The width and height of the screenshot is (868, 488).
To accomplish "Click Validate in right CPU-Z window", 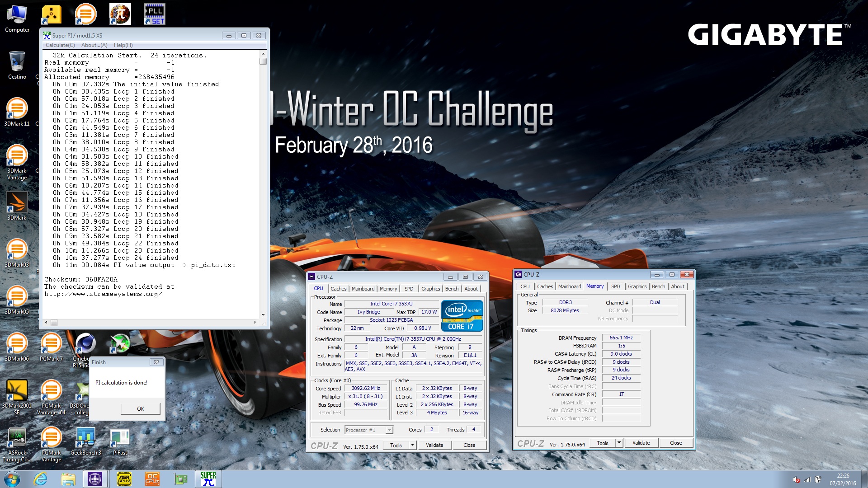I will click(641, 443).
